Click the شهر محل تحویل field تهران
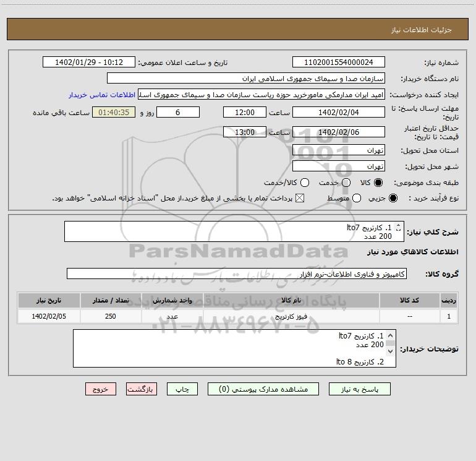 (x=339, y=166)
